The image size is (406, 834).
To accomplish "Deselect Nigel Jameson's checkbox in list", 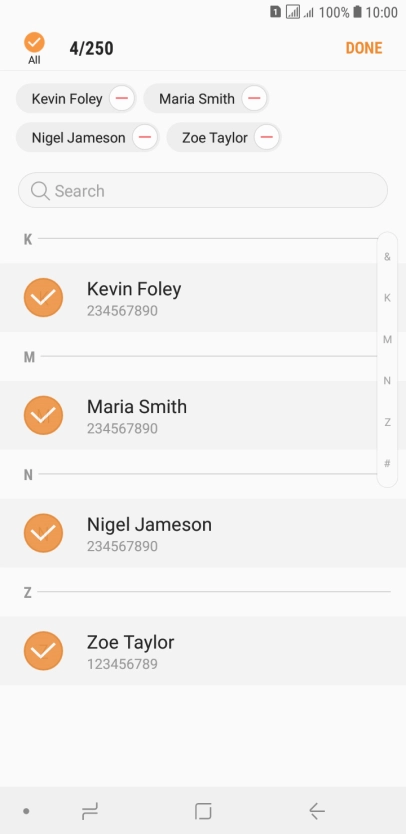I will (x=44, y=533).
